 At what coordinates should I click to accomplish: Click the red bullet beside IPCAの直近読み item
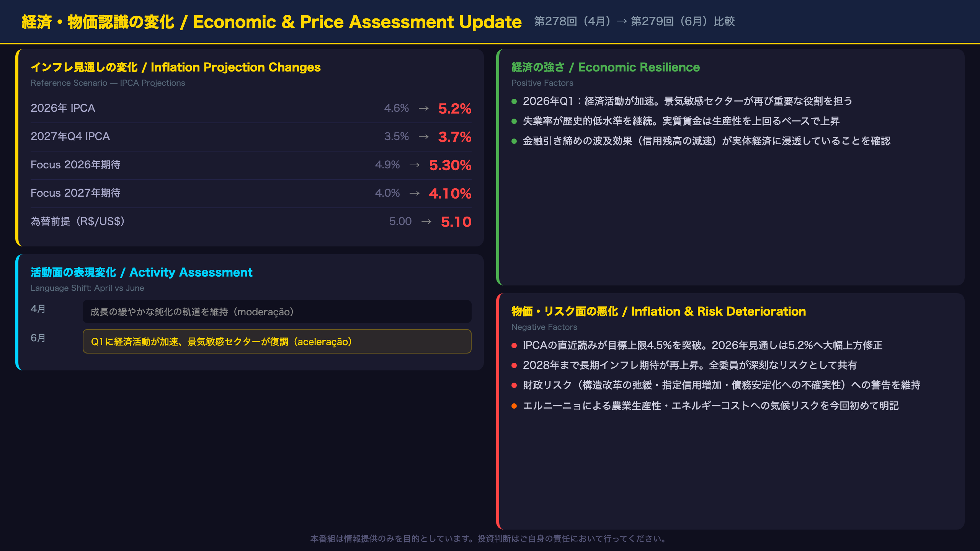[514, 346]
